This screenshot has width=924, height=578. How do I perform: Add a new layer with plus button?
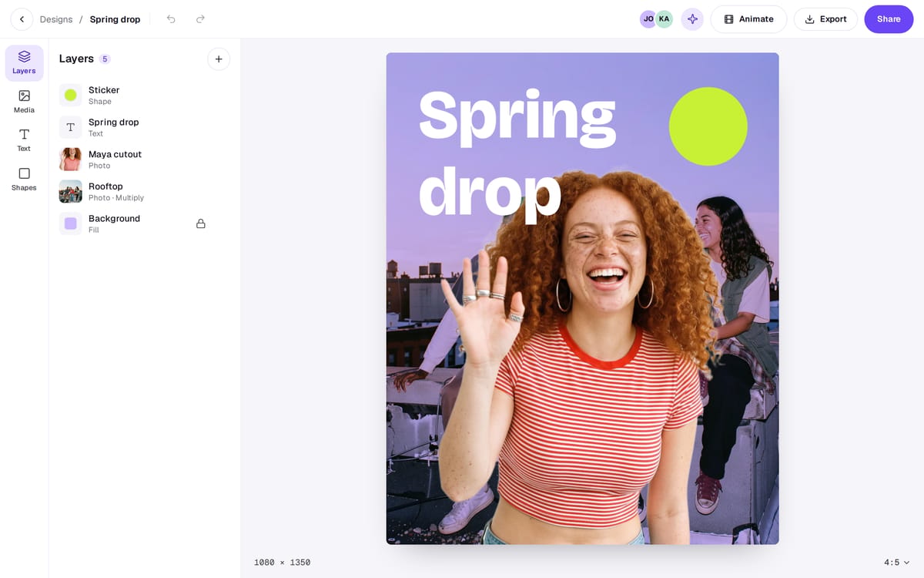click(219, 59)
